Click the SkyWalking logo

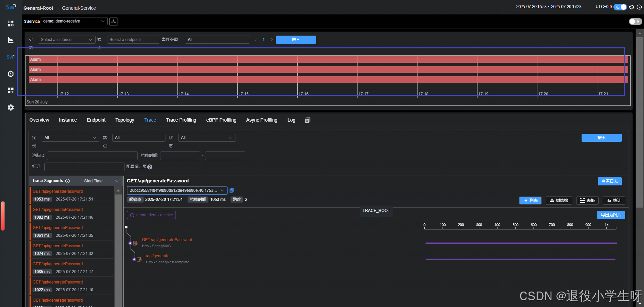11,7
